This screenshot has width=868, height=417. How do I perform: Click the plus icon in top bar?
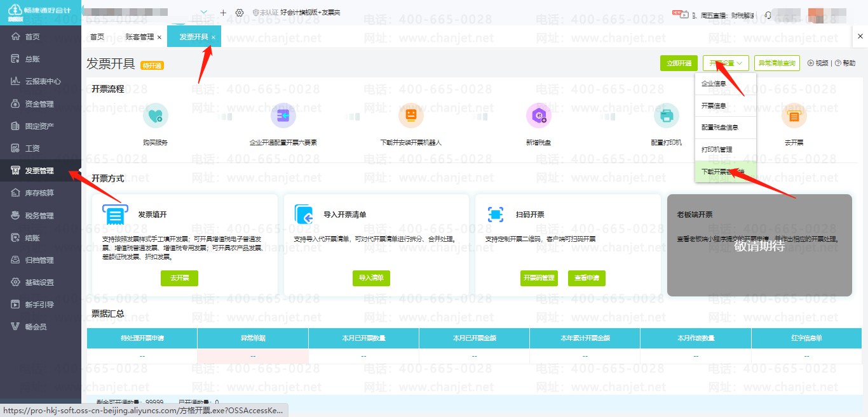point(223,13)
